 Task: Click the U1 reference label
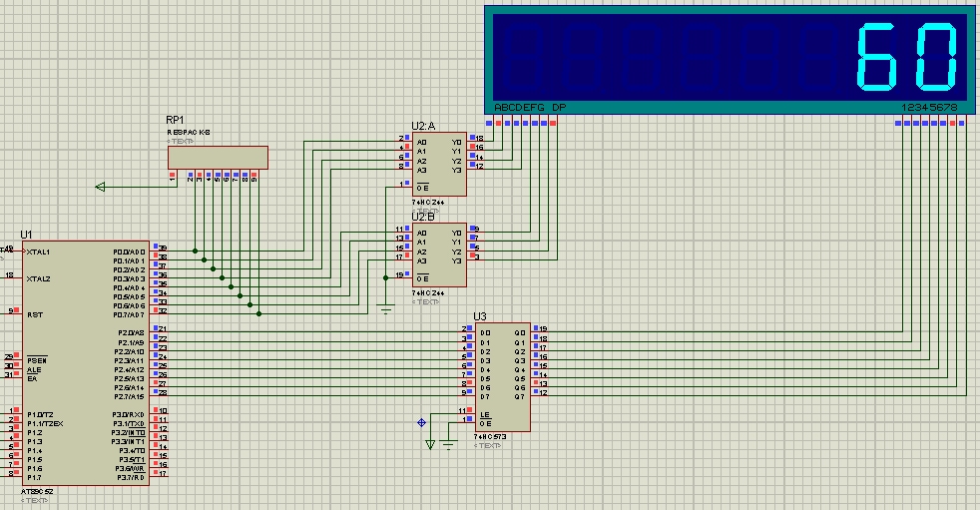pos(26,234)
